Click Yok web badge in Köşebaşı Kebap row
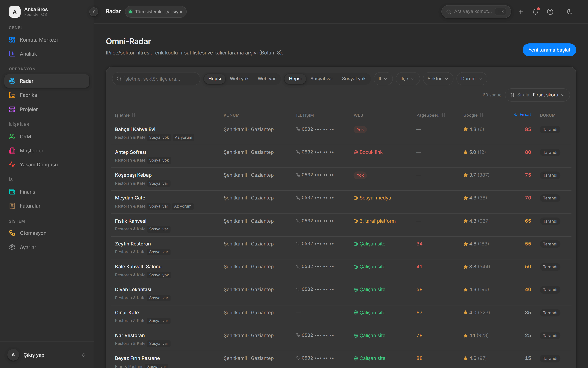This screenshot has height=368, width=588. (x=360, y=175)
